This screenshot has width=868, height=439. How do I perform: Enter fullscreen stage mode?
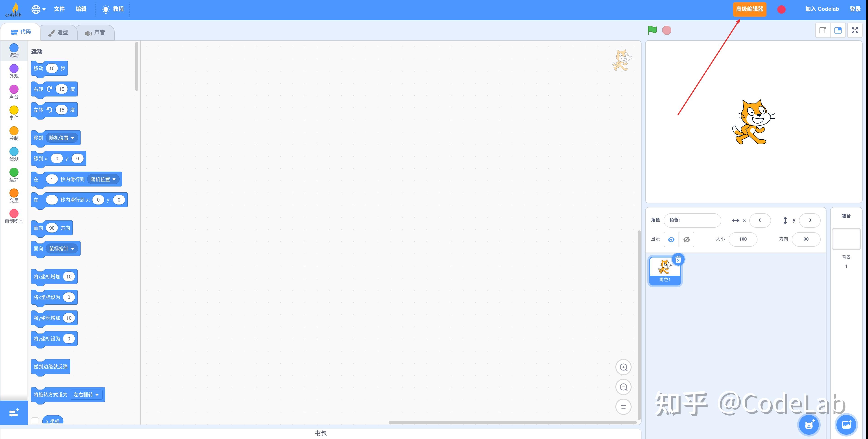(854, 30)
